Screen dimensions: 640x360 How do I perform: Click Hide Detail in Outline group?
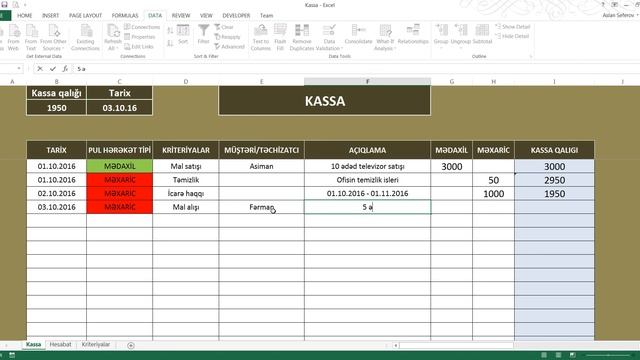[512, 36]
